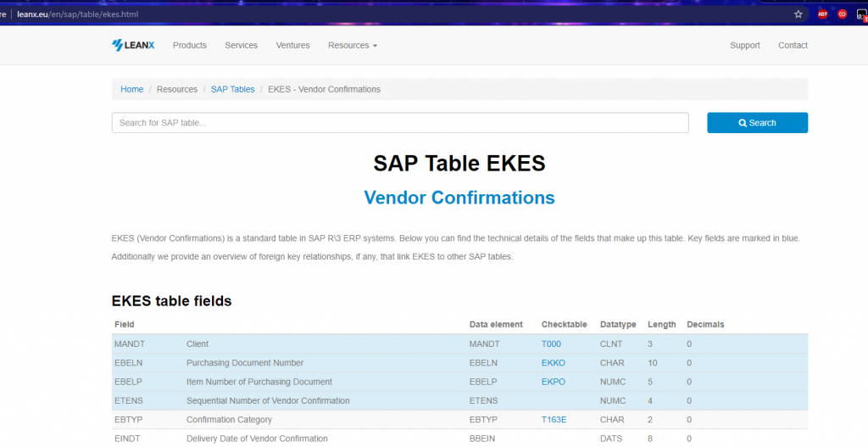Click the BBEIN data element cell

(481, 439)
